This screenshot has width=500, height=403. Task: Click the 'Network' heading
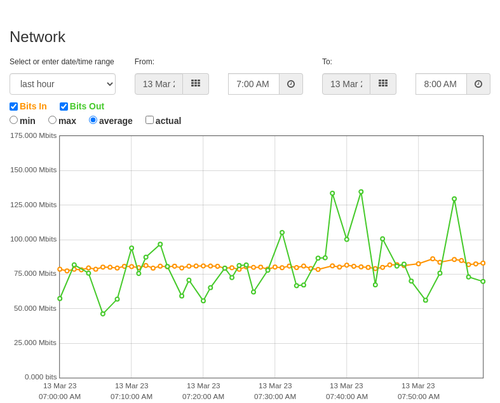point(37,37)
